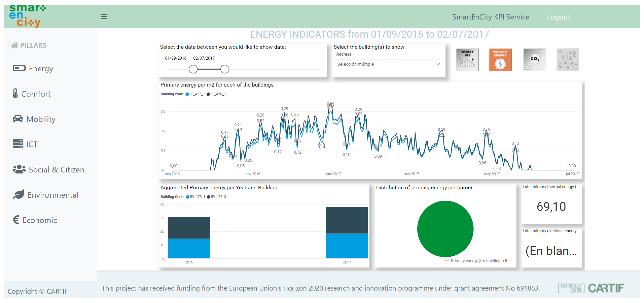The image size is (644, 303).
Task: Click the Comfort thermometer icon
Action: pos(15,93)
